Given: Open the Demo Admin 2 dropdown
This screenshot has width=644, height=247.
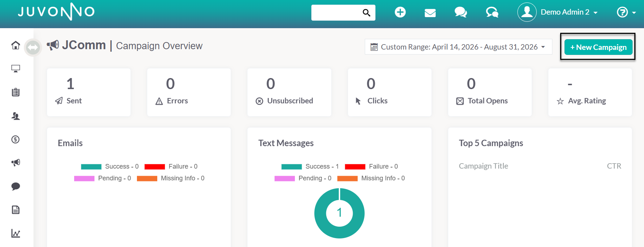Looking at the screenshot, I should click(x=569, y=12).
